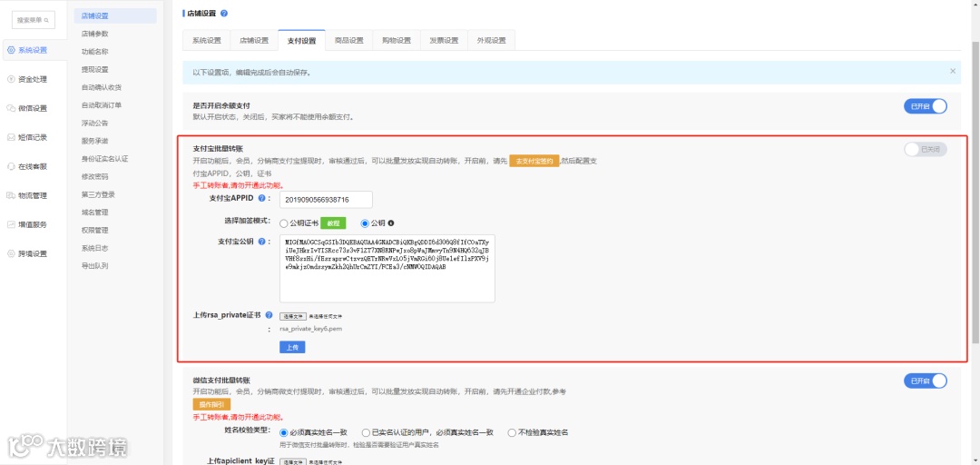Click the 支付宝APPID input field
Viewport: 980px width, 465px height.
(326, 199)
